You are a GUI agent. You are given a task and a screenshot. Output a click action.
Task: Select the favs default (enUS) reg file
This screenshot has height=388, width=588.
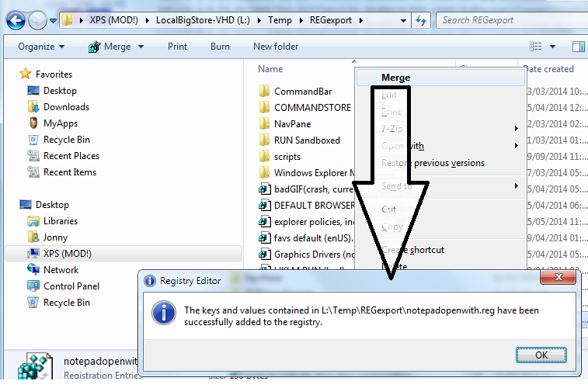coord(306,238)
